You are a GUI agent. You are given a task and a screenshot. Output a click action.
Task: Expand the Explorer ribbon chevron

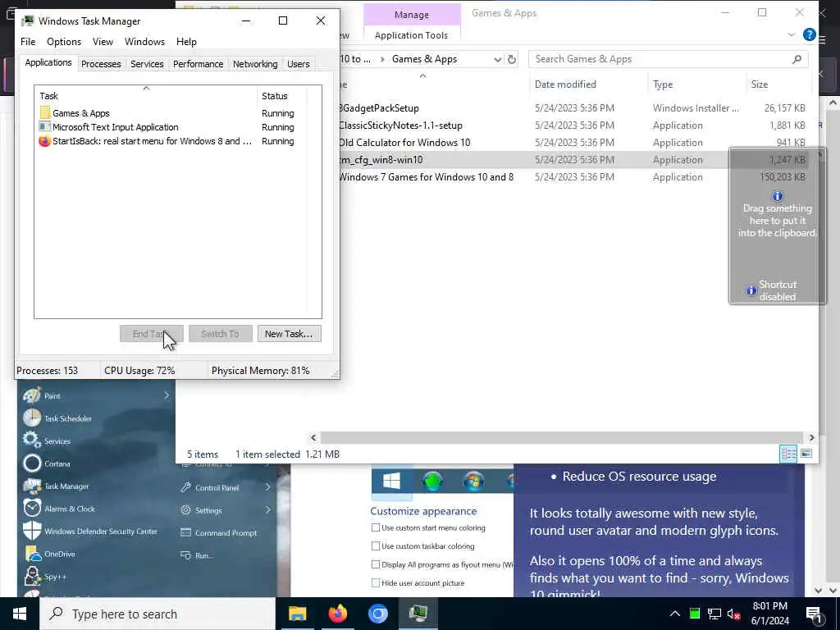pyautogui.click(x=792, y=34)
